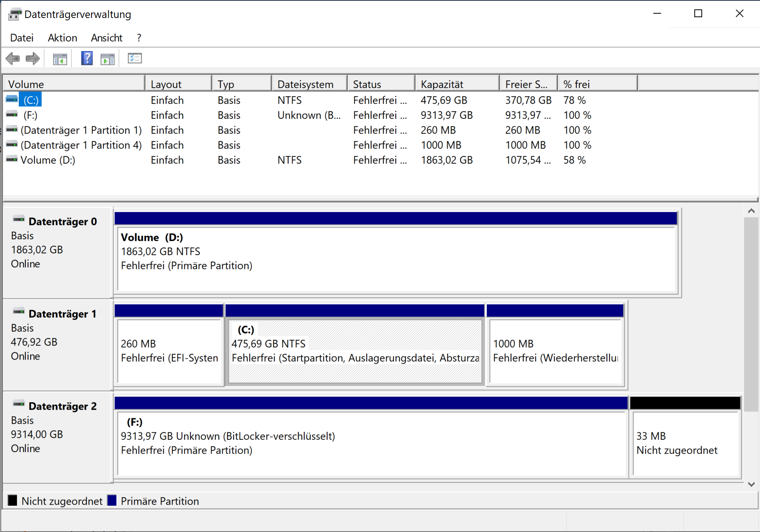
Task: Click the Back arrow toolbar icon
Action: 13,59
